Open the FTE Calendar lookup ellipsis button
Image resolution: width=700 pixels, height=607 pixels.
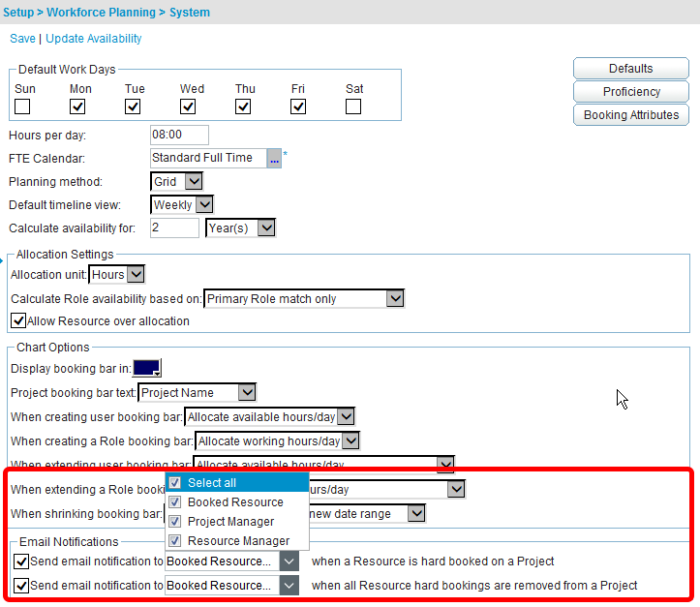(x=274, y=159)
